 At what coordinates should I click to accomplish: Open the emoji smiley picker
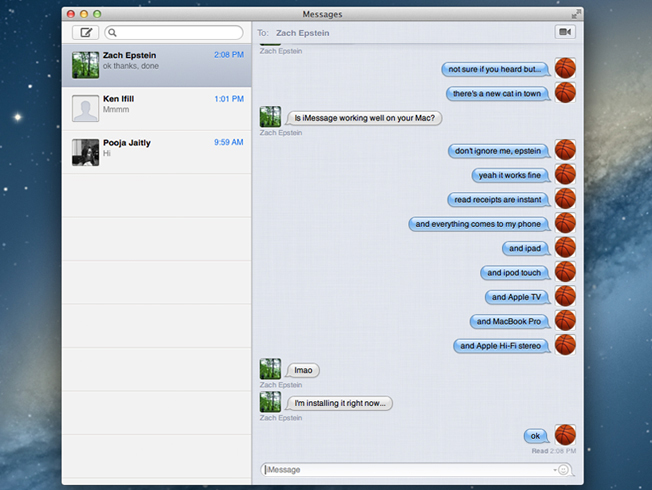pos(565,470)
